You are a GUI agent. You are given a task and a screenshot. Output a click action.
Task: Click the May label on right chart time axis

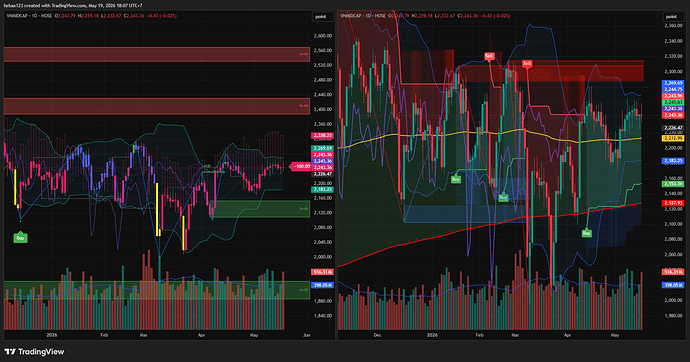[x=615, y=335]
